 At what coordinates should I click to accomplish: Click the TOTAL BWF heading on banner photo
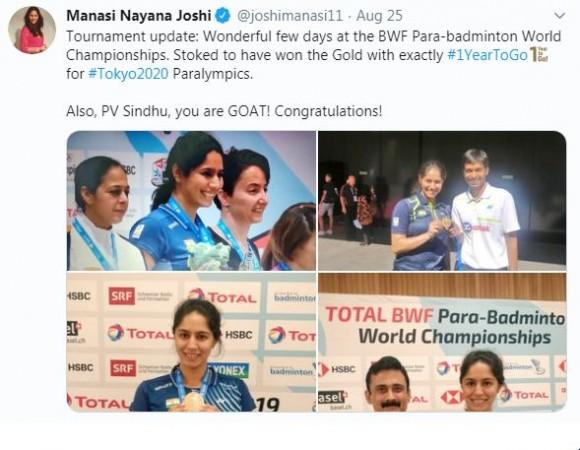[x=379, y=315]
